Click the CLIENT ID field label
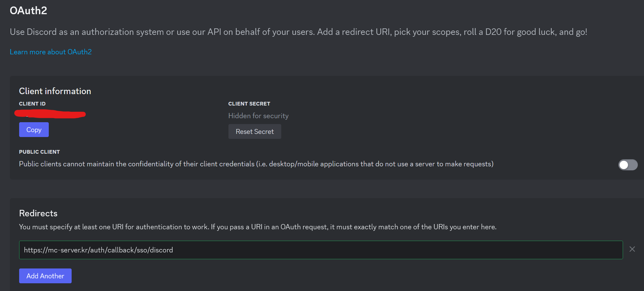The image size is (644, 291). click(x=32, y=104)
